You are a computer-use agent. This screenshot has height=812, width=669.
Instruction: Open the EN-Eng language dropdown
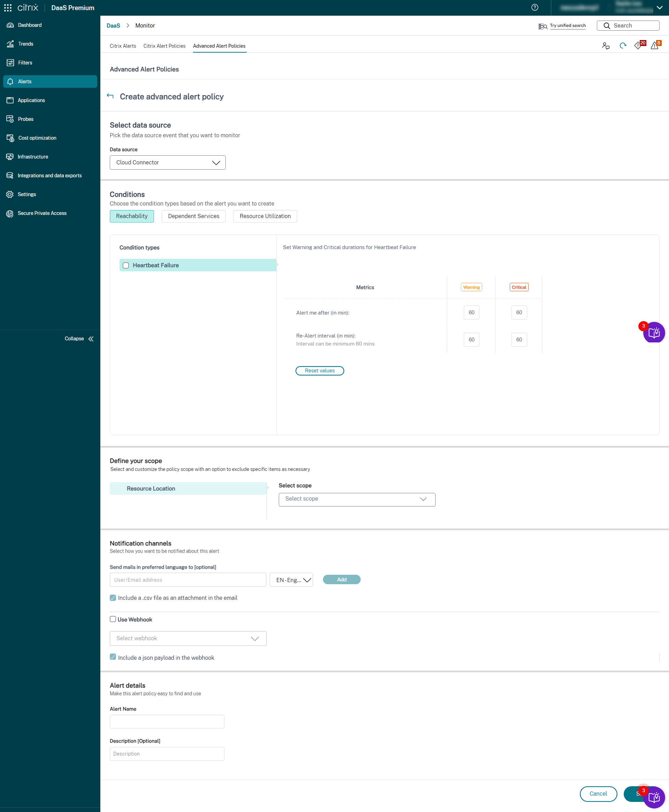[291, 580]
